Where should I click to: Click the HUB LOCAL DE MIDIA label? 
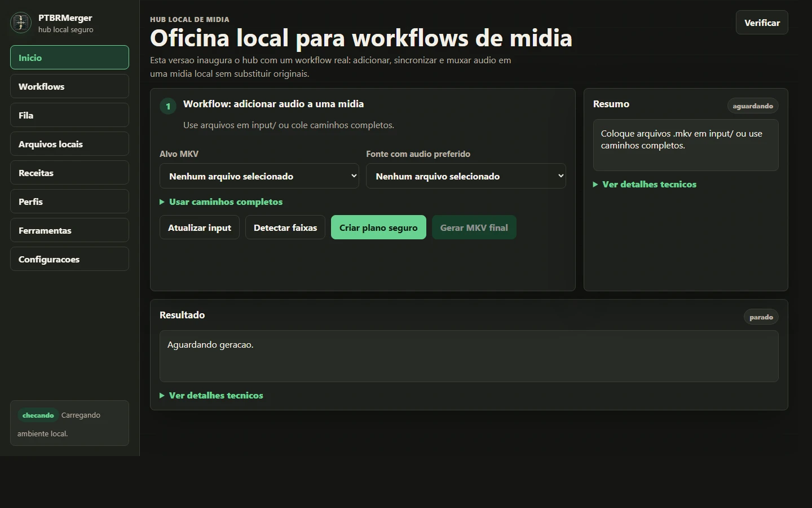click(x=189, y=19)
